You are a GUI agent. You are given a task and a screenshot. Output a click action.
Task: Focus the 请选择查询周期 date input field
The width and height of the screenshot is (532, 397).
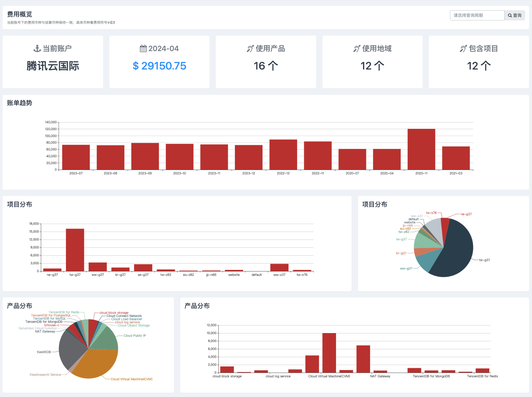(x=477, y=15)
